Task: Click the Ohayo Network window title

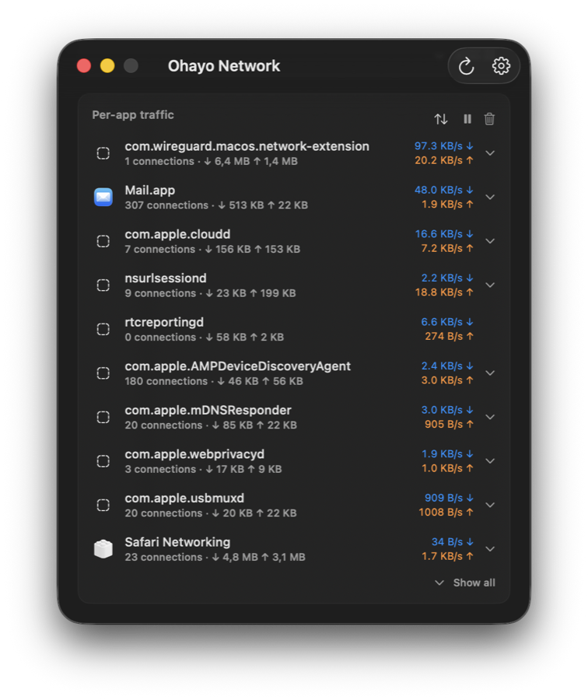Action: click(224, 66)
